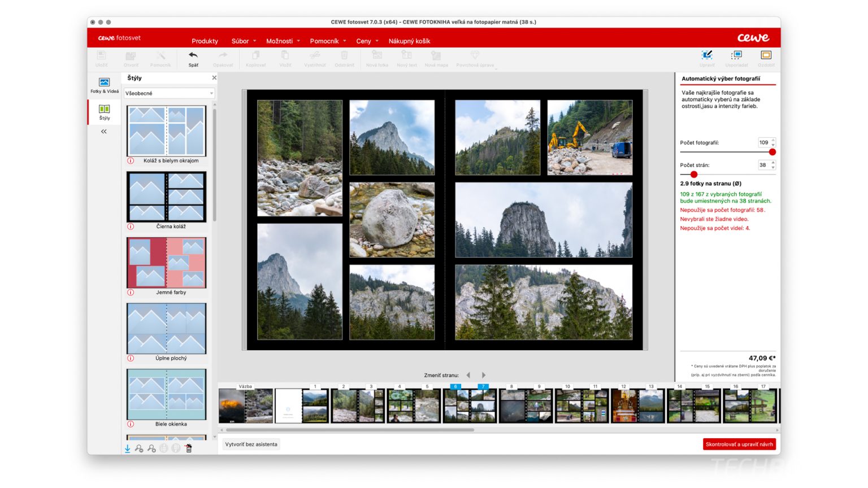The image size is (868, 488).
Task: Click the Späť undo arrow
Action: coord(193,55)
